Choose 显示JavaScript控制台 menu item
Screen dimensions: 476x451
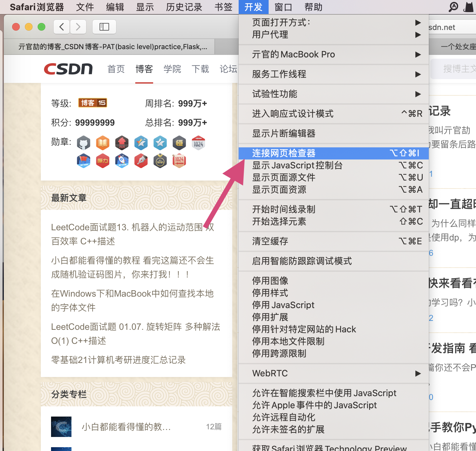click(333, 165)
